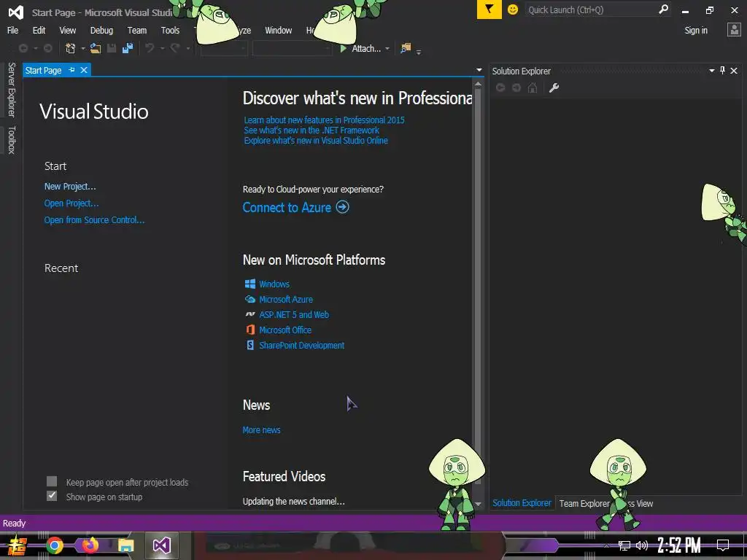Click the Find in Files toolbar icon
The height and width of the screenshot is (560, 747).
pos(406,48)
